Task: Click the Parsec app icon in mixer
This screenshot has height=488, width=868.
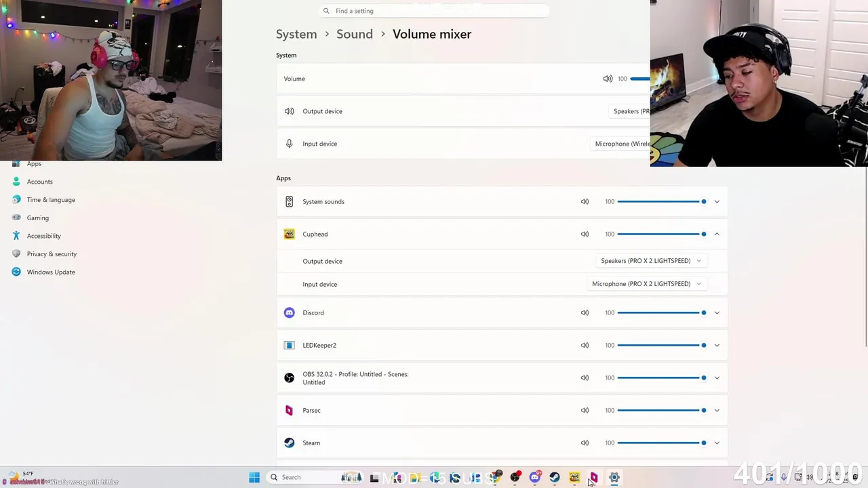Action: 290,410
